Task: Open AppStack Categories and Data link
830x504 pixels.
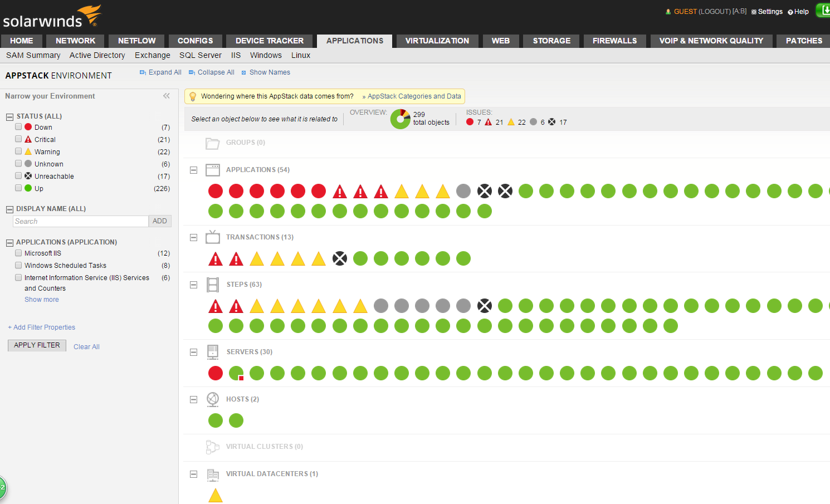Action: pyautogui.click(x=414, y=96)
